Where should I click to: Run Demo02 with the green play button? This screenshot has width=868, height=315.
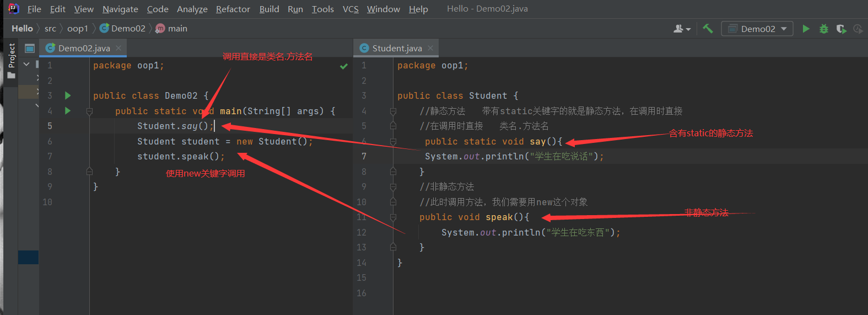pos(806,29)
